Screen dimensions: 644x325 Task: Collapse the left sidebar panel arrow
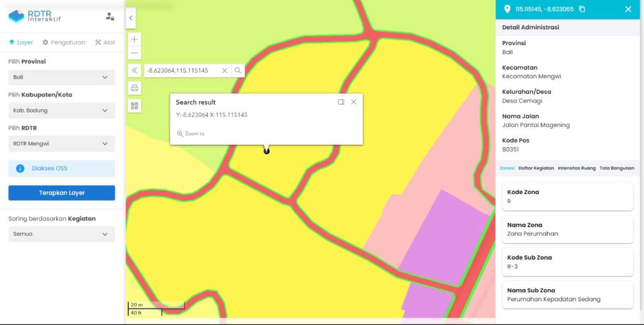click(x=130, y=18)
